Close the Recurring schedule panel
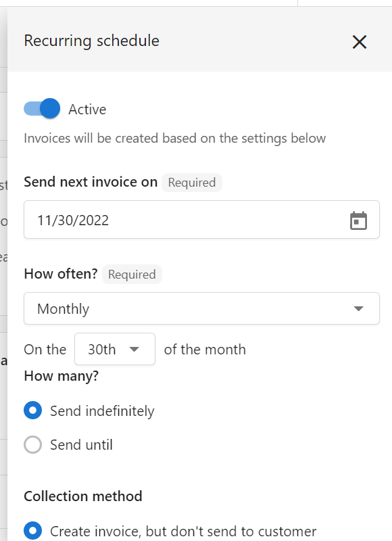Viewport: 392px width, 541px height. [x=360, y=42]
